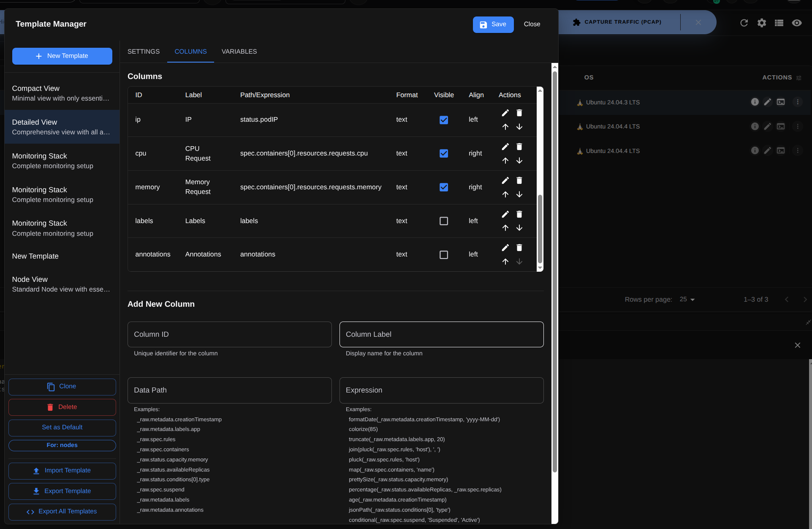Select the New Template list entry
The image size is (812, 529).
(x=62, y=256)
